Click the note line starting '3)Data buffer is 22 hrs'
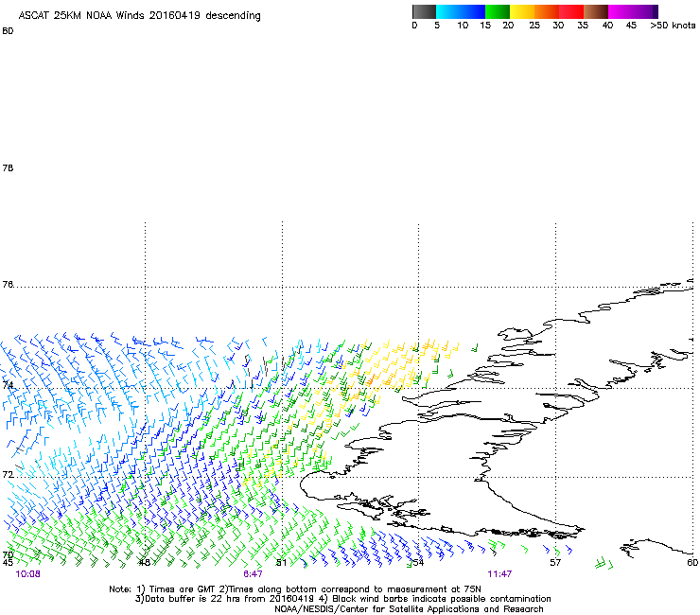Viewport: 700px width, 615px height. pyautogui.click(x=342, y=599)
